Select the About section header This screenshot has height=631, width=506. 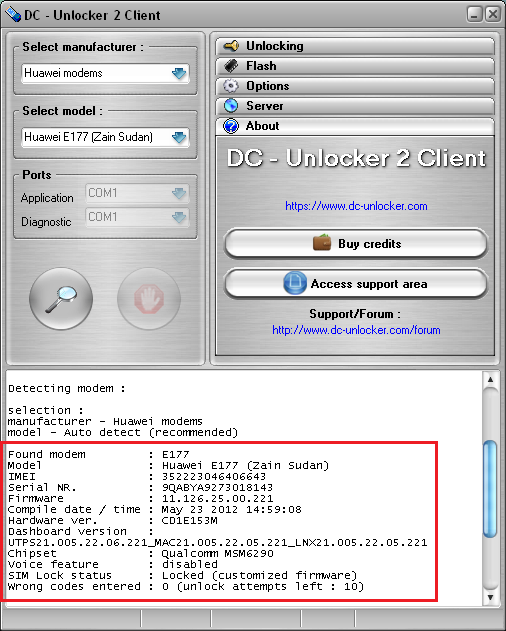pyautogui.click(x=355, y=126)
